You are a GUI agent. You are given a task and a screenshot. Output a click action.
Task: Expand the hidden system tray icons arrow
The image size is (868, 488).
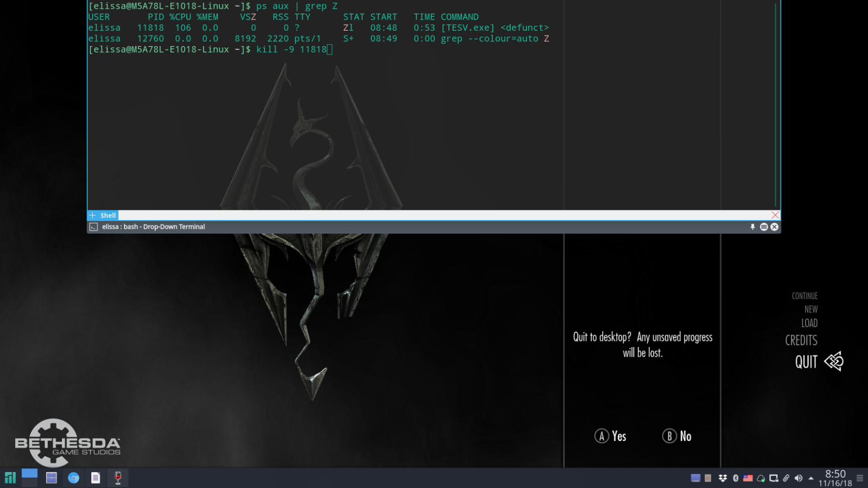[811, 478]
